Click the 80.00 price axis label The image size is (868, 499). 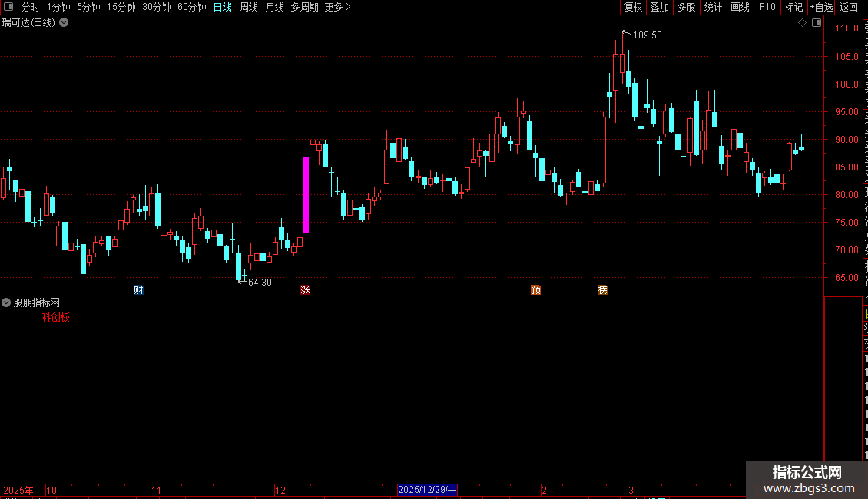(x=846, y=195)
